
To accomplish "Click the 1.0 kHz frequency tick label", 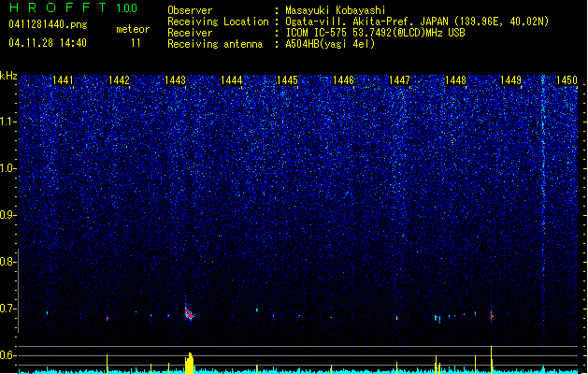I will pos(7,168).
